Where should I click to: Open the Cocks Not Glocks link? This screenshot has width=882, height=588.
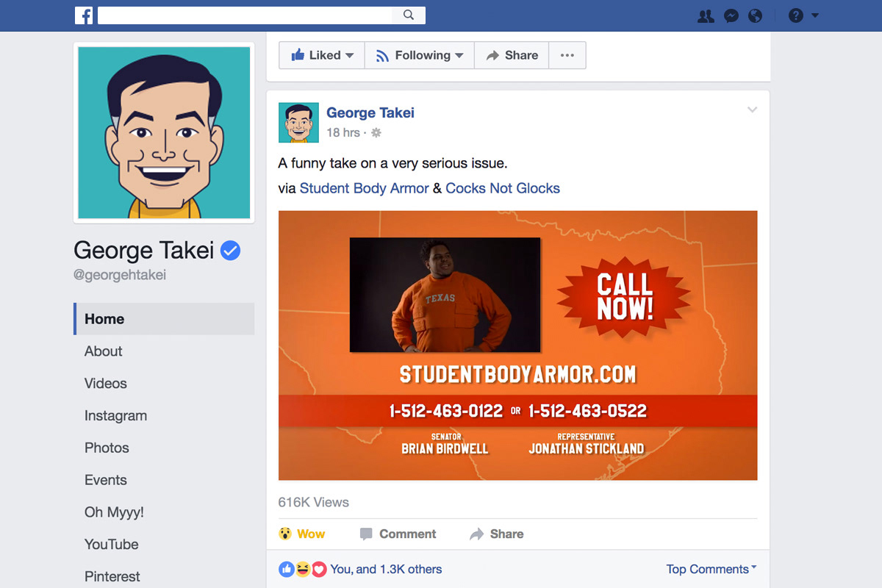coord(503,188)
